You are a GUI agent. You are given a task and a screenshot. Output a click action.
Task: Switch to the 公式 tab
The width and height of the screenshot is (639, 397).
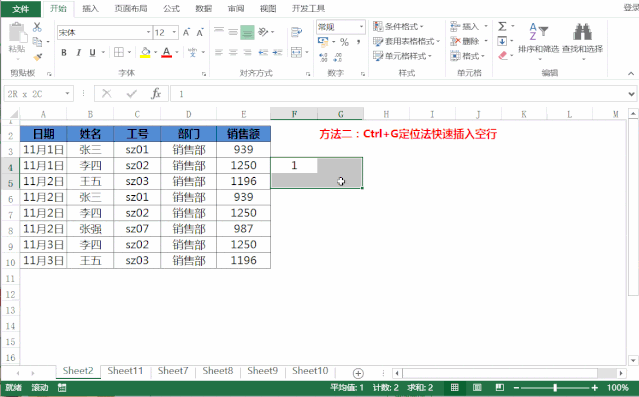pyautogui.click(x=171, y=9)
